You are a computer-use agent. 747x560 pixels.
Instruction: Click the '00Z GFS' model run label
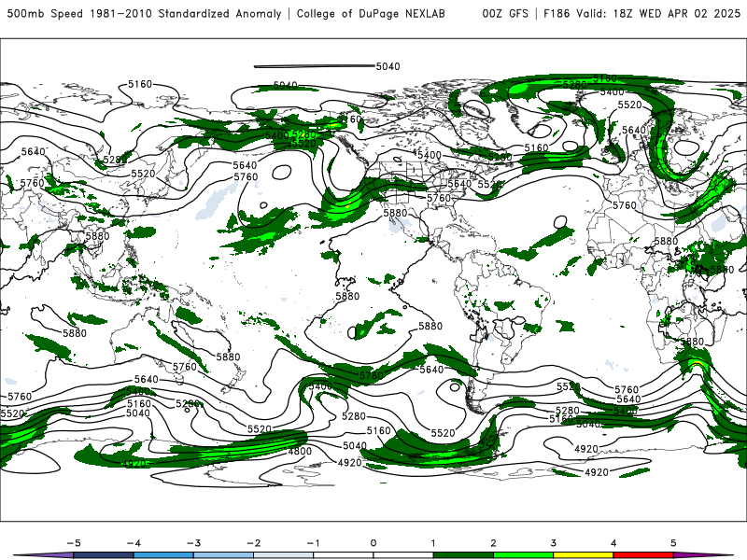pos(505,13)
